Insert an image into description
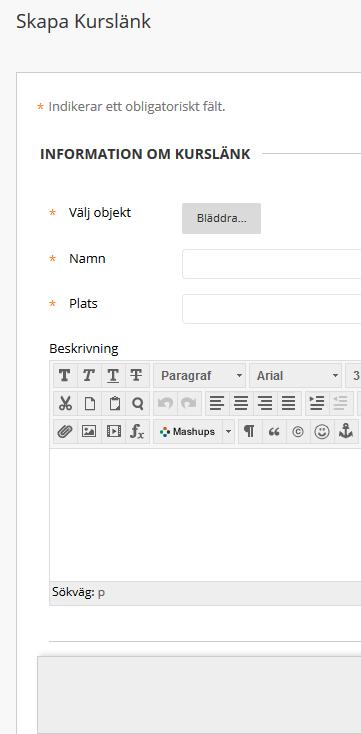The image size is (361, 734). click(x=89, y=432)
